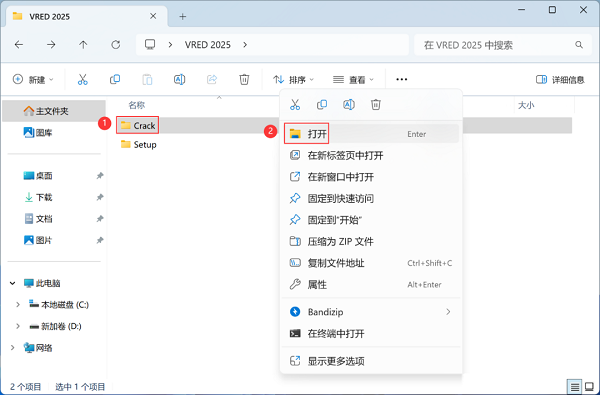This screenshot has width=600, height=395.
Task: Unpin Pictures (图片) using its pin icon
Action: [x=100, y=240]
